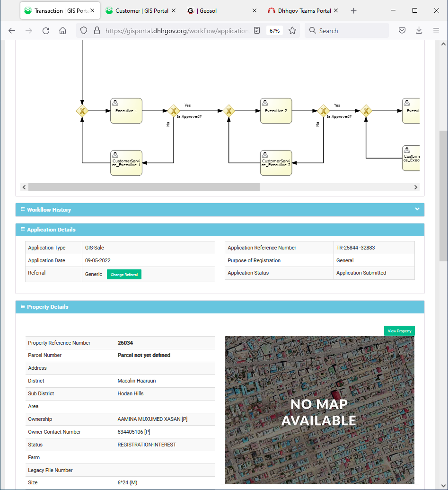This screenshot has height=490, width=448.
Task: Save page to Pocket
Action: (x=402, y=31)
